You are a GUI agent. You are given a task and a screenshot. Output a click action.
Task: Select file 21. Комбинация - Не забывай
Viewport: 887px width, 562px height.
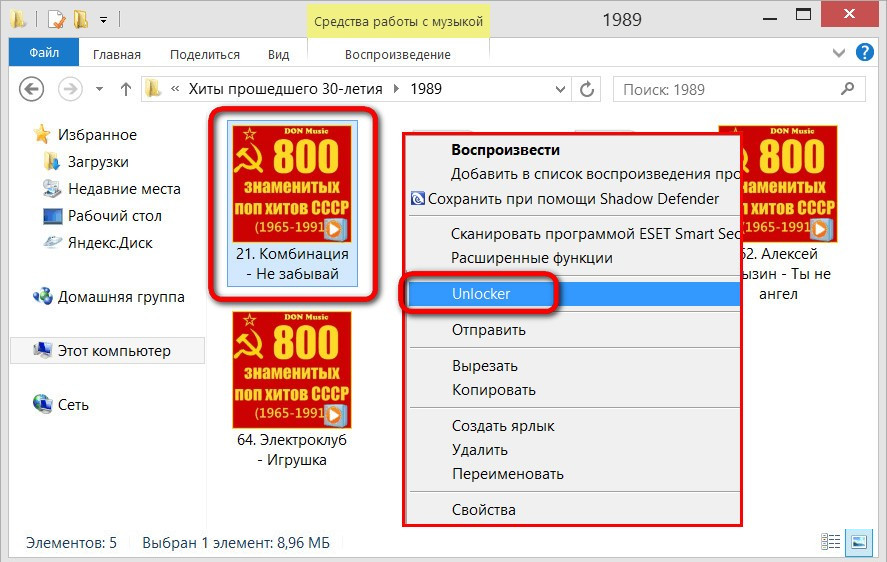click(292, 203)
